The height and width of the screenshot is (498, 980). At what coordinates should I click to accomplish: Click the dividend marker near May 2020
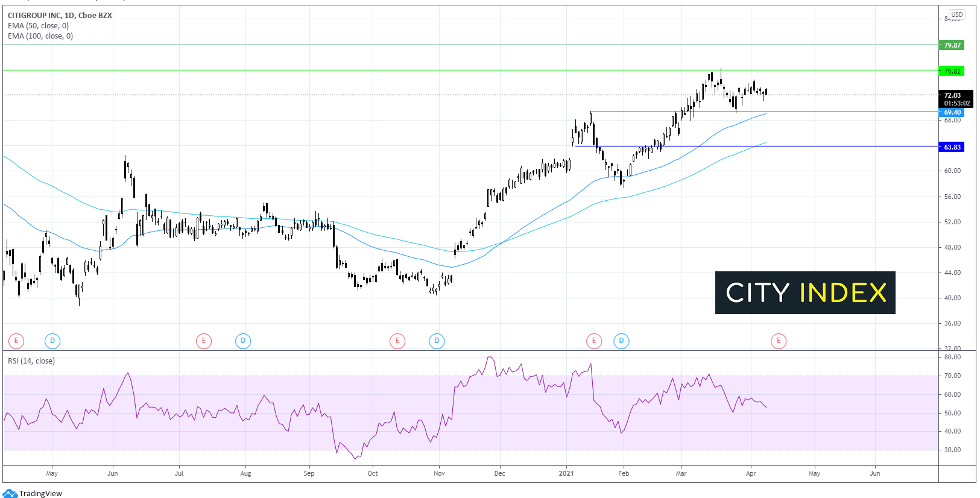(x=52, y=341)
